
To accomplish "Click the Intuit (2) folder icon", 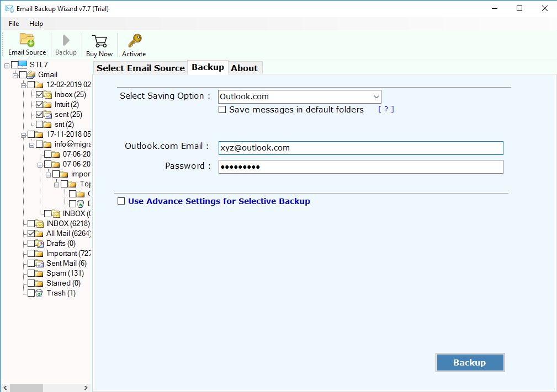I will point(47,105).
